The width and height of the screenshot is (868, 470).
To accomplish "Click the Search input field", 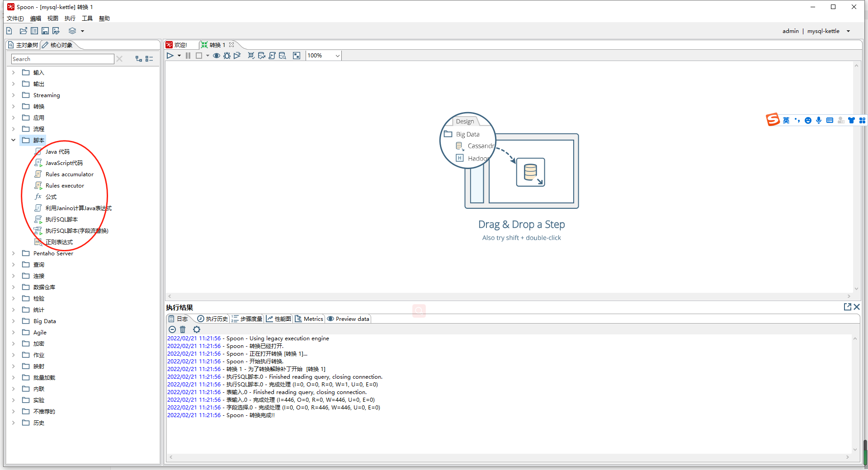I will [62, 59].
